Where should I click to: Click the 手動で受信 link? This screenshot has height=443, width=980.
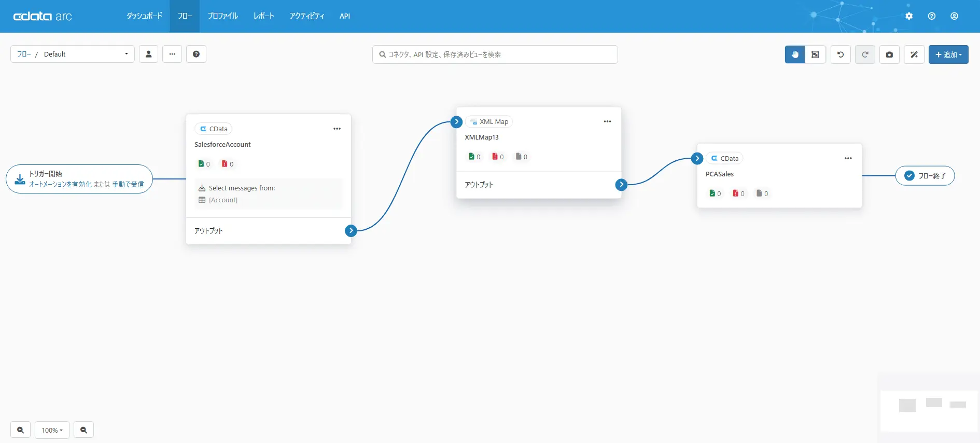[x=128, y=184]
